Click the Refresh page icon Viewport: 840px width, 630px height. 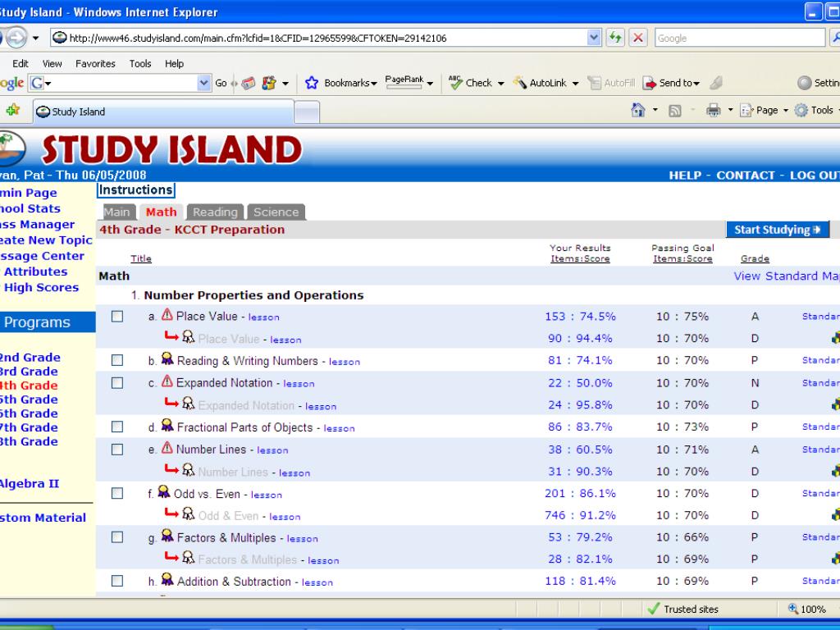(615, 38)
